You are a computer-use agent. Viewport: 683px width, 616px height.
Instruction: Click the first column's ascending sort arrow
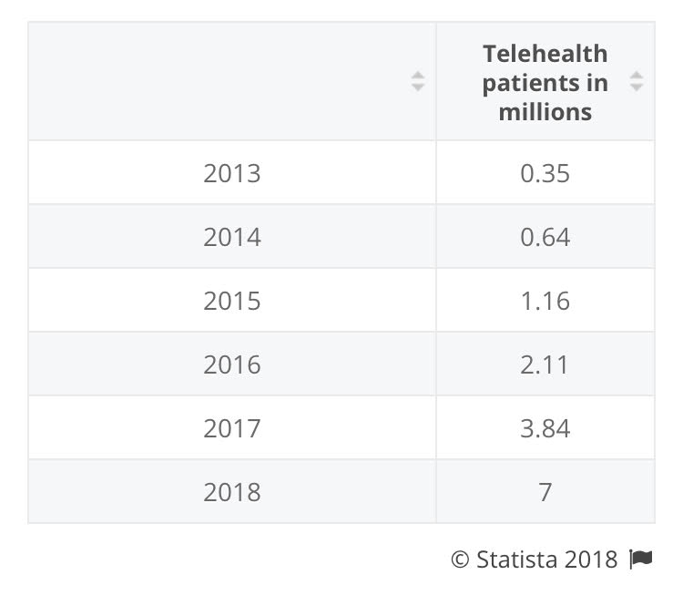coord(418,75)
